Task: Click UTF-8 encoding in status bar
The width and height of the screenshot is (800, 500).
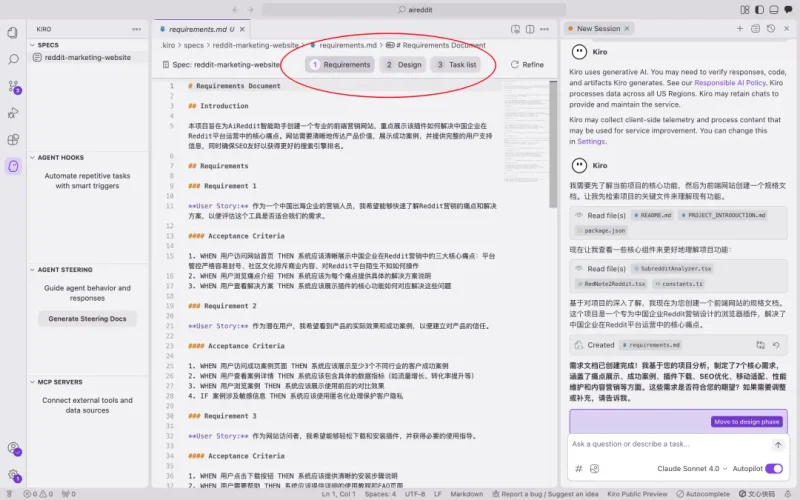Action: pos(415,494)
